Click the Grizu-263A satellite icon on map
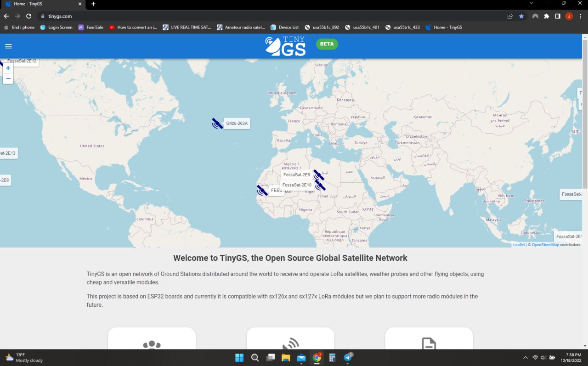 (x=217, y=123)
